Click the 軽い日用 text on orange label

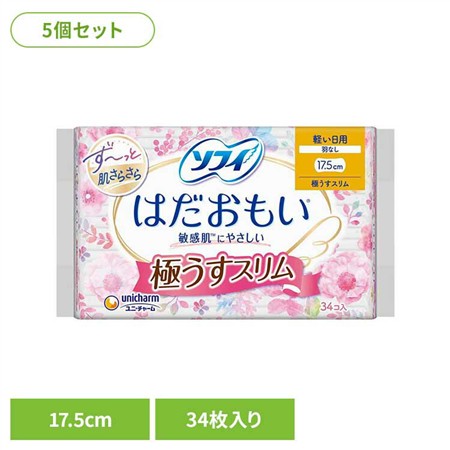tap(330, 139)
